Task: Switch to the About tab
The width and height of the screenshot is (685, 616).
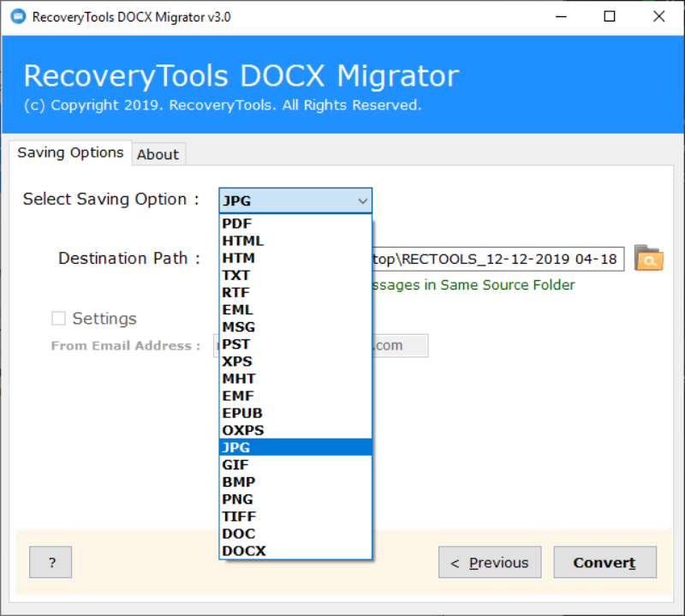Action: click(x=158, y=154)
